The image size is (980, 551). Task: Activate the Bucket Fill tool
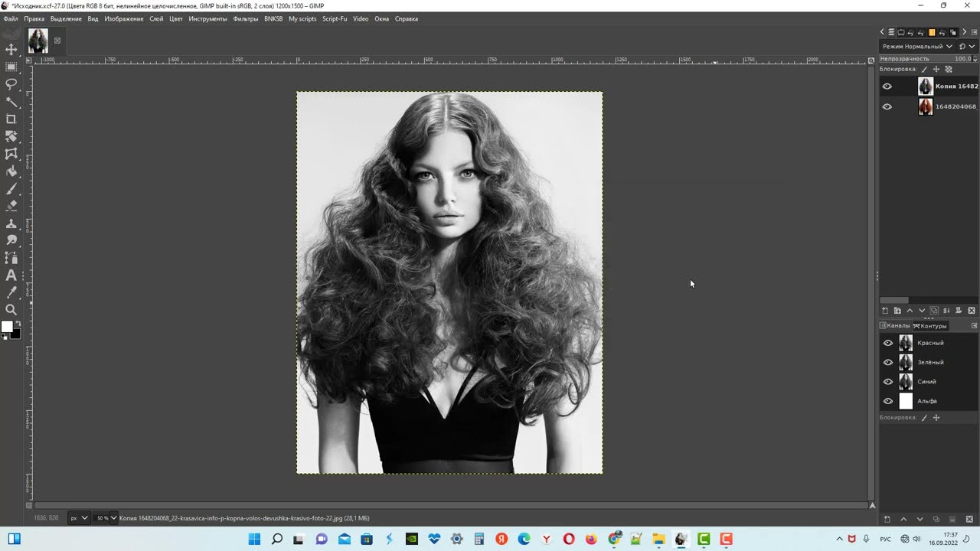11,171
